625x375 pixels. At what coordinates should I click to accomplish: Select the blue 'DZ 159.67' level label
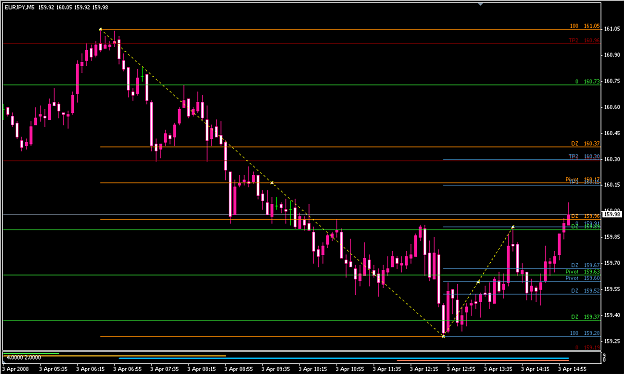coord(585,265)
